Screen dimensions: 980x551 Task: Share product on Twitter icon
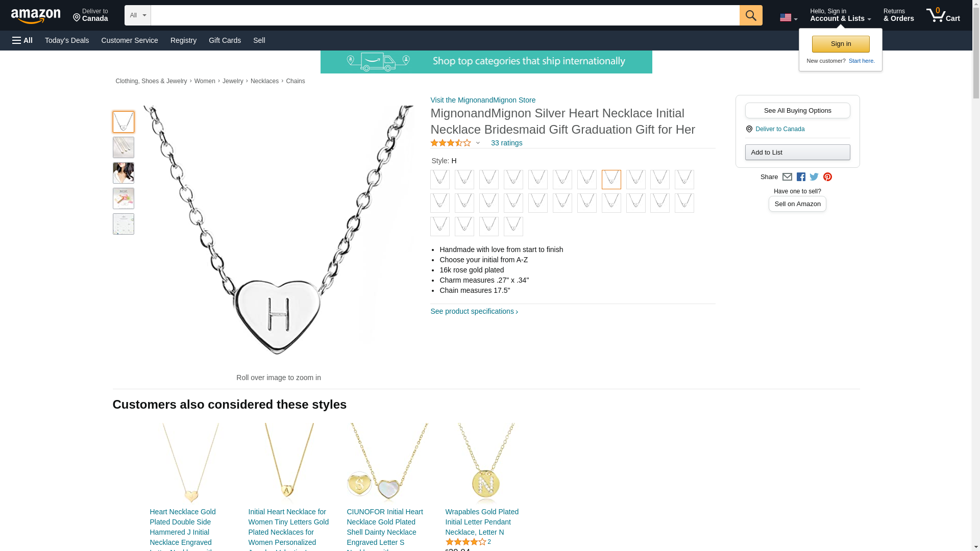point(814,177)
